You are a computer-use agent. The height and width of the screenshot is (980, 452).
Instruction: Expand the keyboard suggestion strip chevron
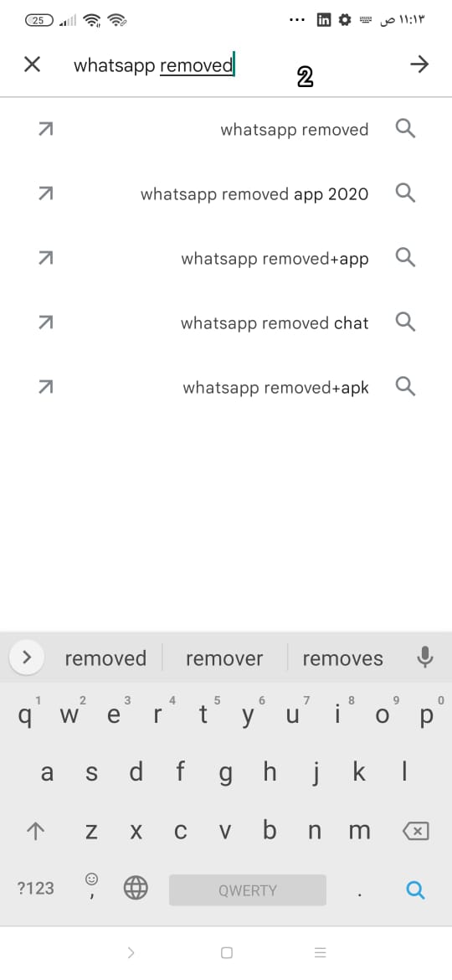[x=26, y=658]
